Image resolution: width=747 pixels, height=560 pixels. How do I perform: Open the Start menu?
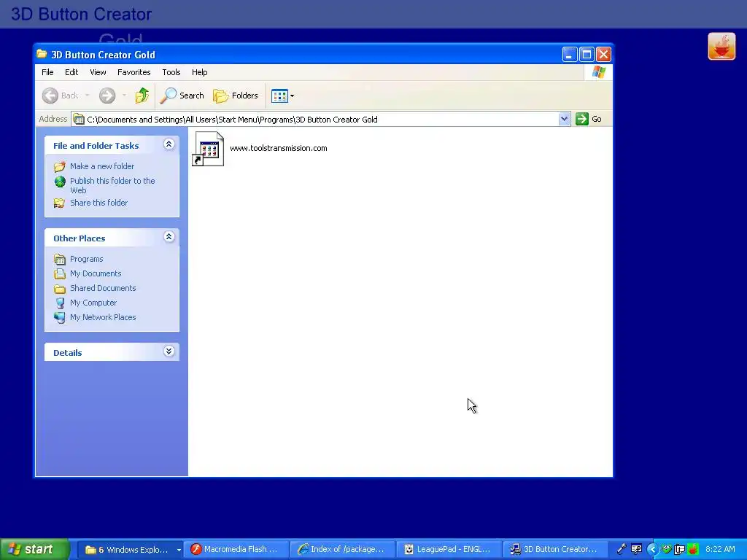coord(34,550)
